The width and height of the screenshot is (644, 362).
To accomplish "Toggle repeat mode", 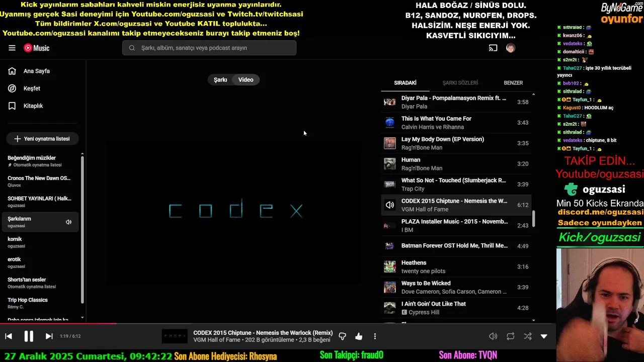I will (511, 336).
